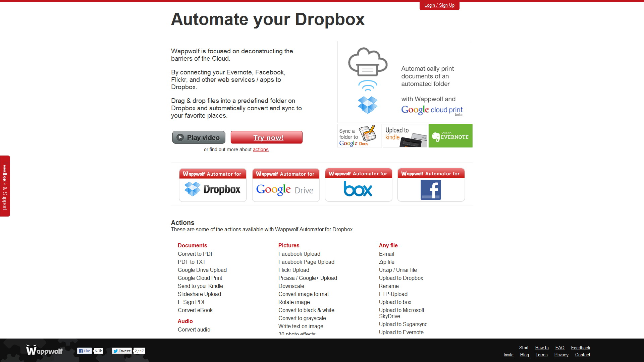Expand the Pictures actions list
This screenshot has height=362, width=644.
[289, 245]
